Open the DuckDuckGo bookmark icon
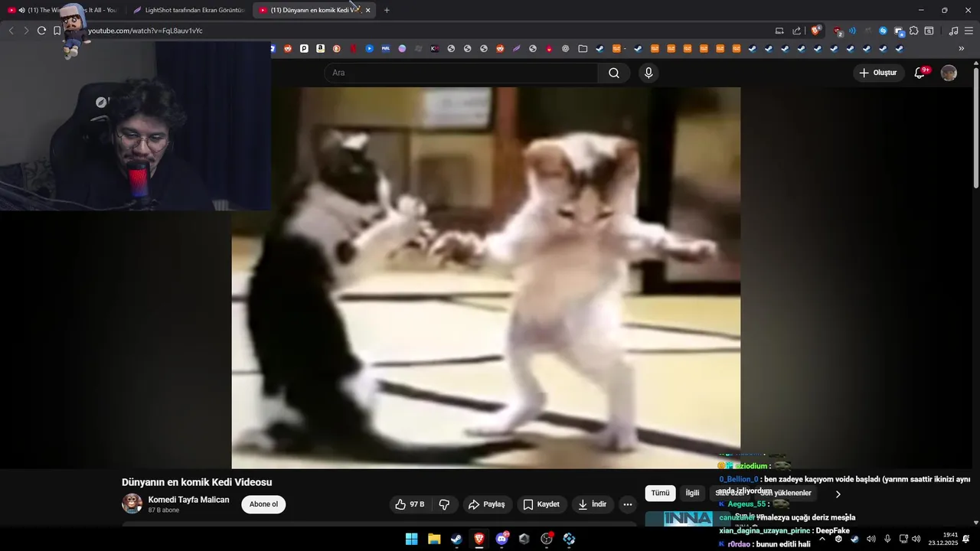The height and width of the screenshot is (551, 980). click(337, 48)
